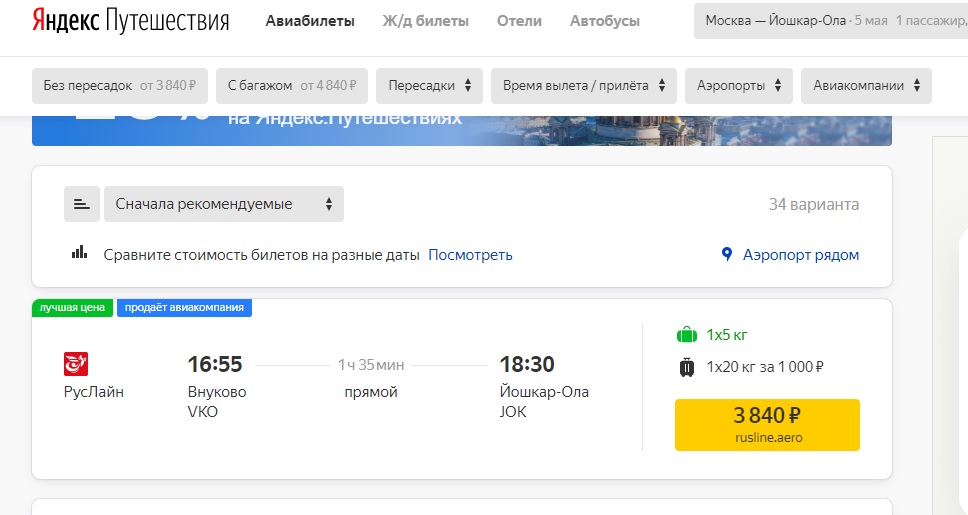Click the РусЛайн airline logo

[76, 364]
